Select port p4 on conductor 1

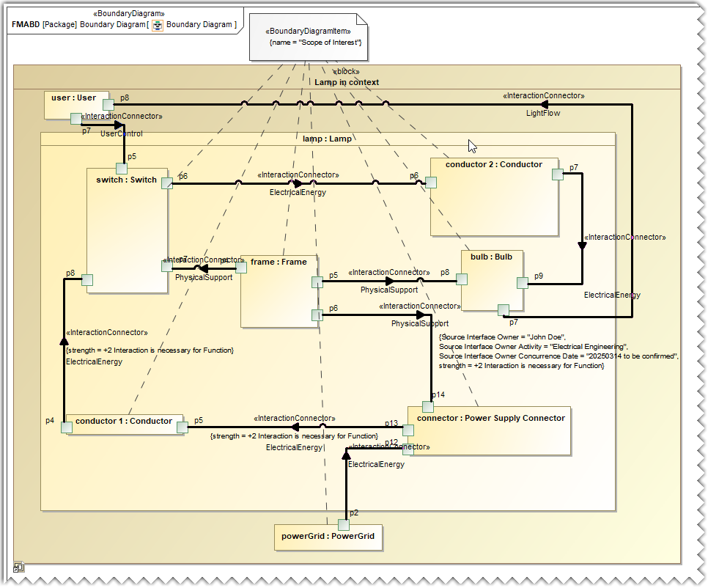[67, 427]
